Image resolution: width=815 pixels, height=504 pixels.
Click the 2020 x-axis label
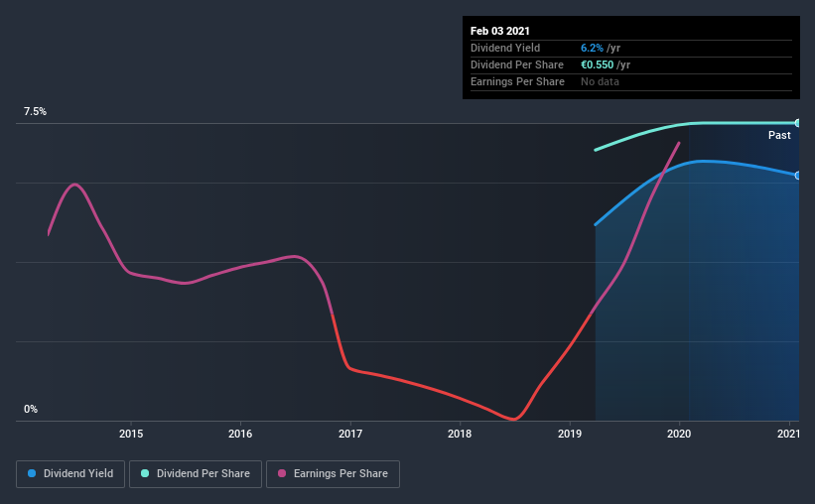pyautogui.click(x=679, y=434)
